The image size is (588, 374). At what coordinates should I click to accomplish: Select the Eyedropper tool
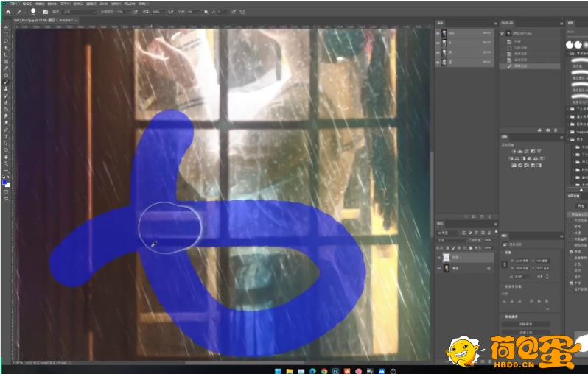point(6,68)
